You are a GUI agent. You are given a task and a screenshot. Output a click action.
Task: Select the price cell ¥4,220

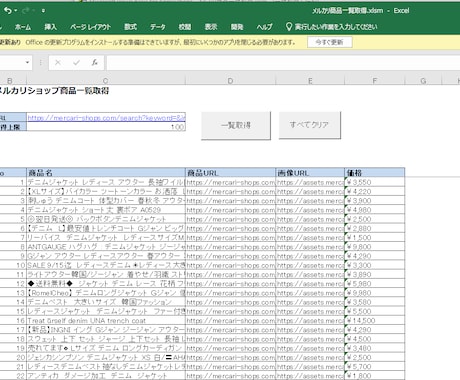pyautogui.click(x=375, y=192)
